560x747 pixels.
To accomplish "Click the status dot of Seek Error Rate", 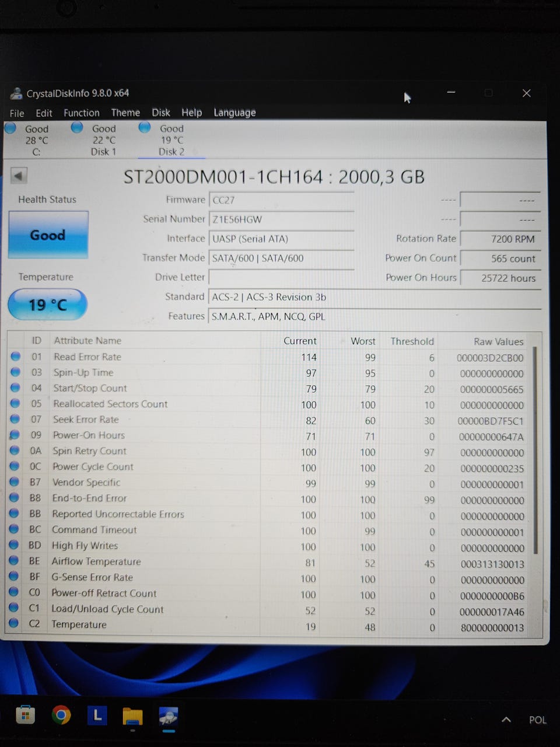I will [16, 419].
